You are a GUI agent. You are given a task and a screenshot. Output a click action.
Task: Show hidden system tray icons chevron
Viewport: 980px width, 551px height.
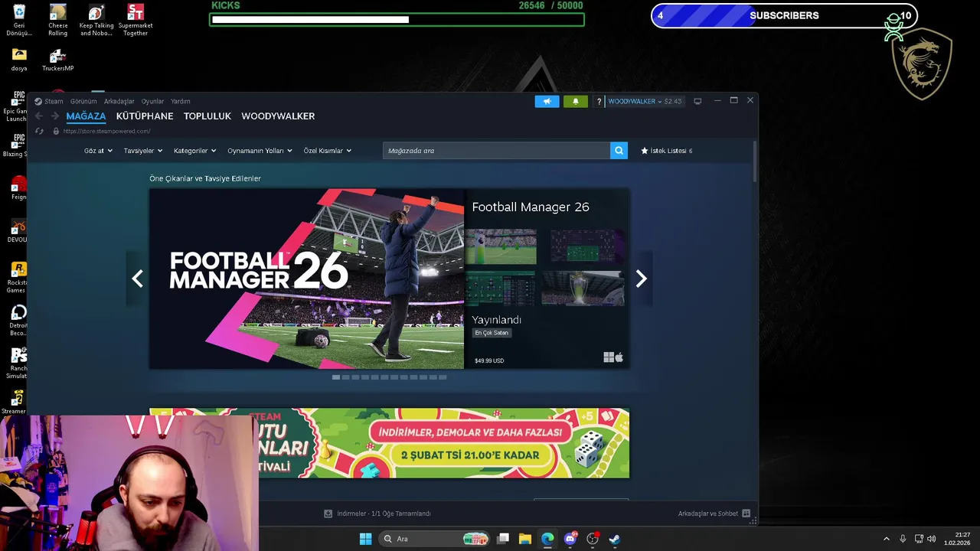tap(887, 539)
